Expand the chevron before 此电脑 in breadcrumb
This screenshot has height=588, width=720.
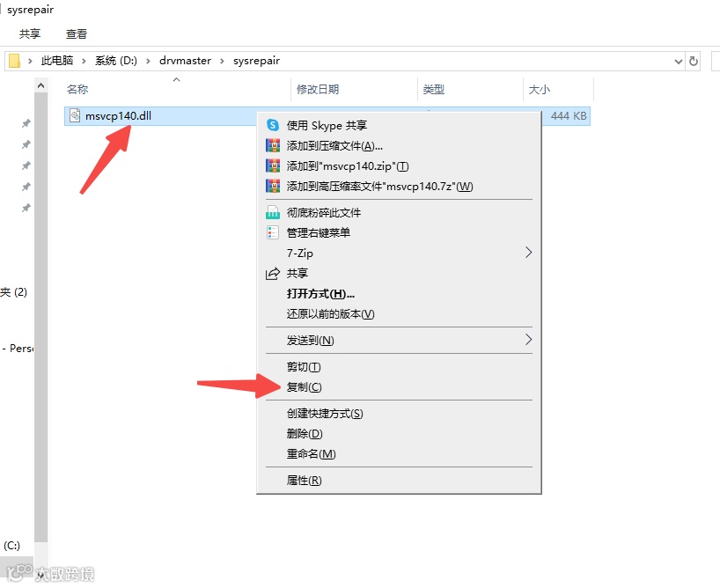(30, 61)
